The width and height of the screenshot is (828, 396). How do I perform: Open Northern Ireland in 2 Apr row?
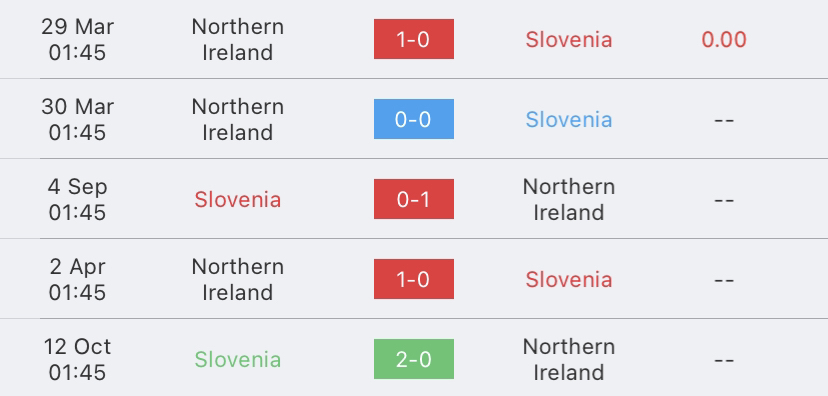tap(238, 279)
